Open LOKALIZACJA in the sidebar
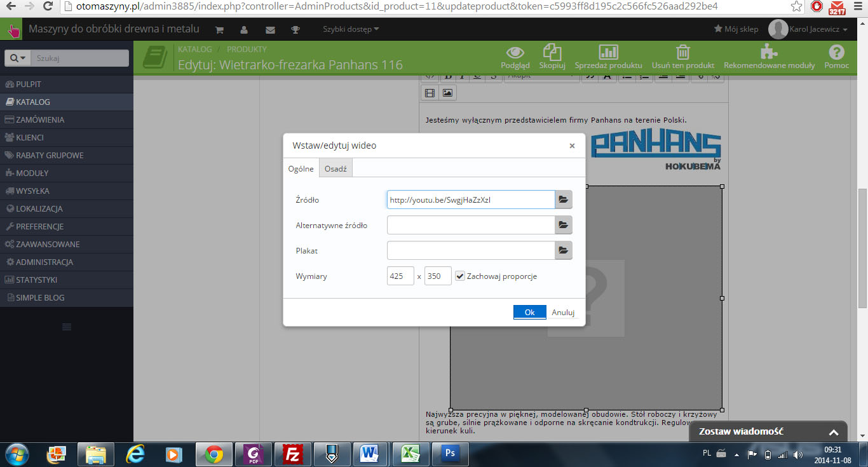This screenshot has height=467, width=868. tap(67, 208)
